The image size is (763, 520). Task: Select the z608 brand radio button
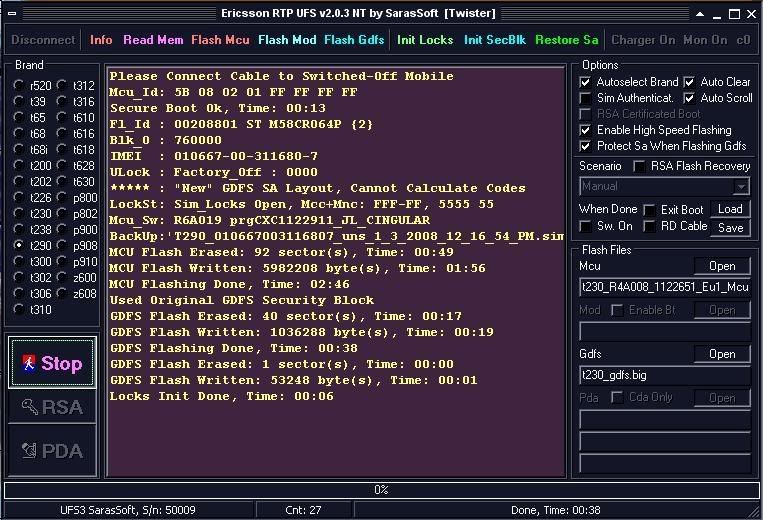click(x=61, y=293)
